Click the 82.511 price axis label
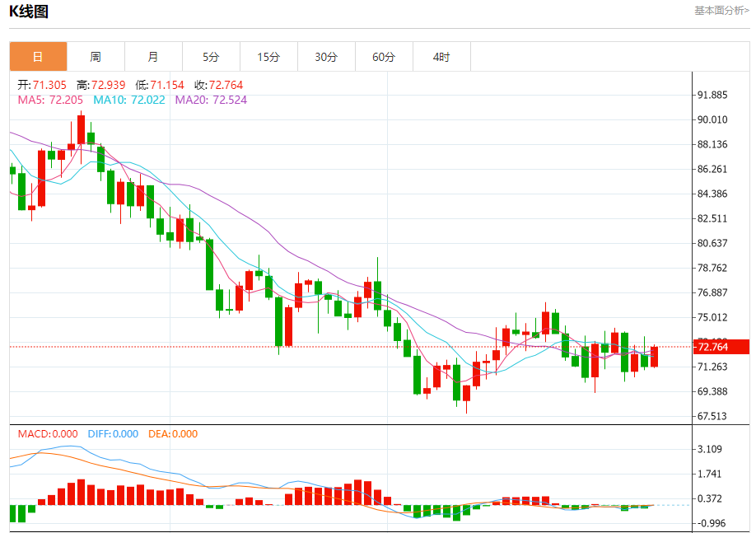Viewport: 756px width, 533px height. pyautogui.click(x=712, y=218)
